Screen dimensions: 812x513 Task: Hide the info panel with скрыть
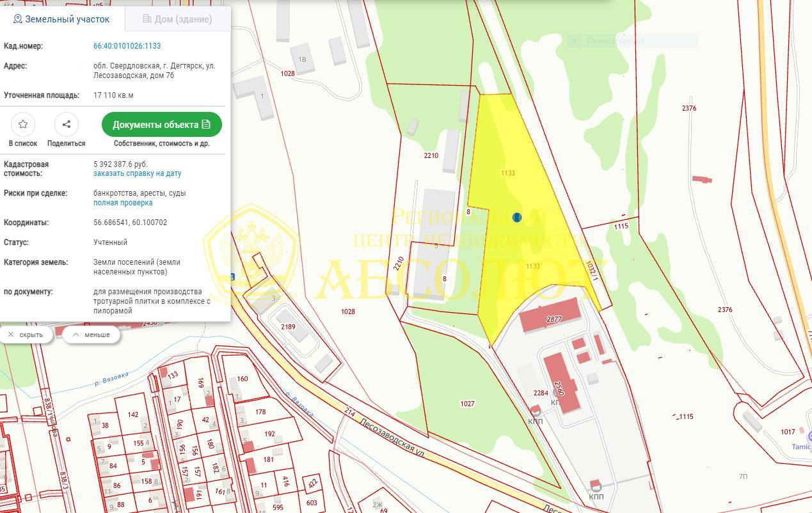pos(26,335)
